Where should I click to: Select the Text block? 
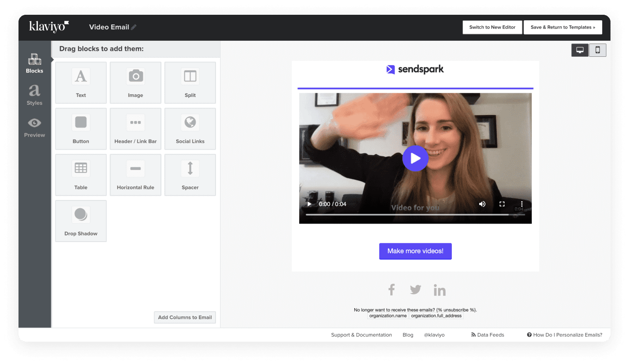click(x=81, y=83)
